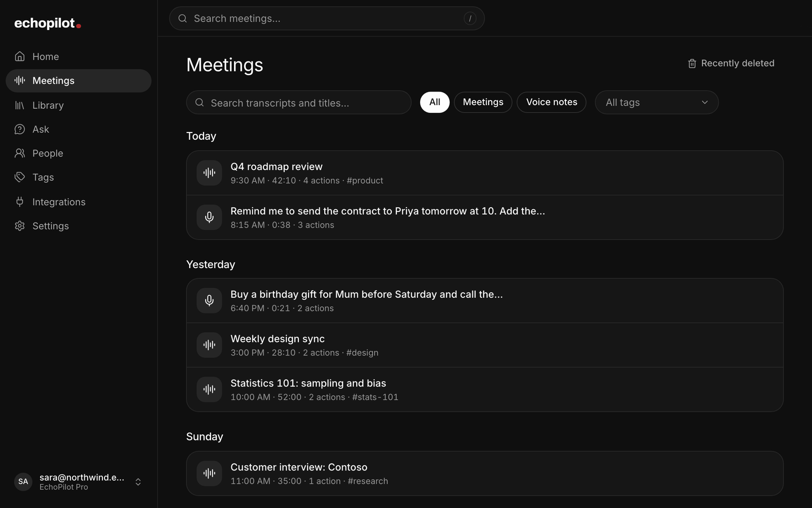This screenshot has width=812, height=508.
Task: Expand the account switcher chevron
Action: point(138,482)
